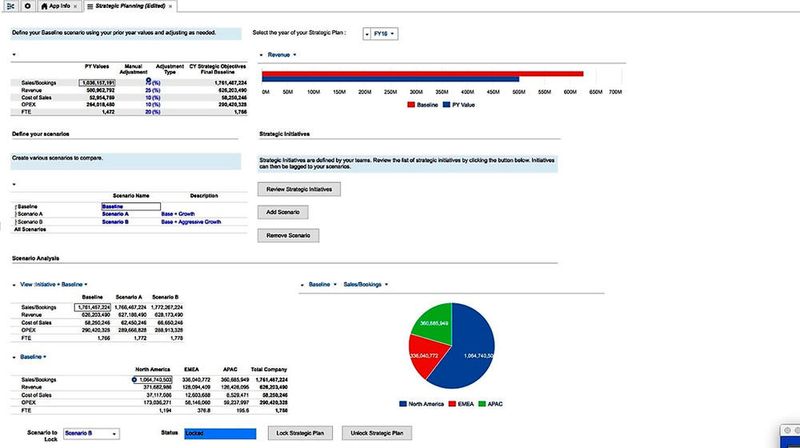800x448 pixels.
Task: Click the Locked status field
Action: (220, 434)
